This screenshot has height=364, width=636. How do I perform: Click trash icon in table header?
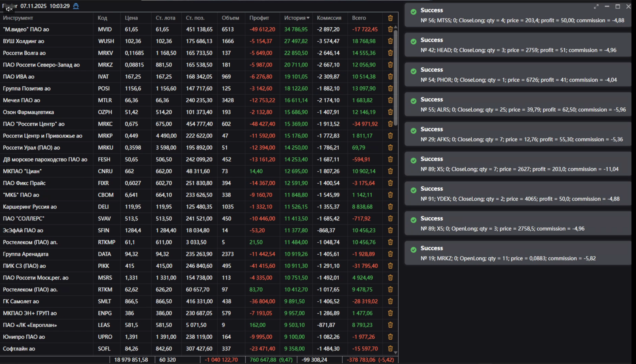390,18
